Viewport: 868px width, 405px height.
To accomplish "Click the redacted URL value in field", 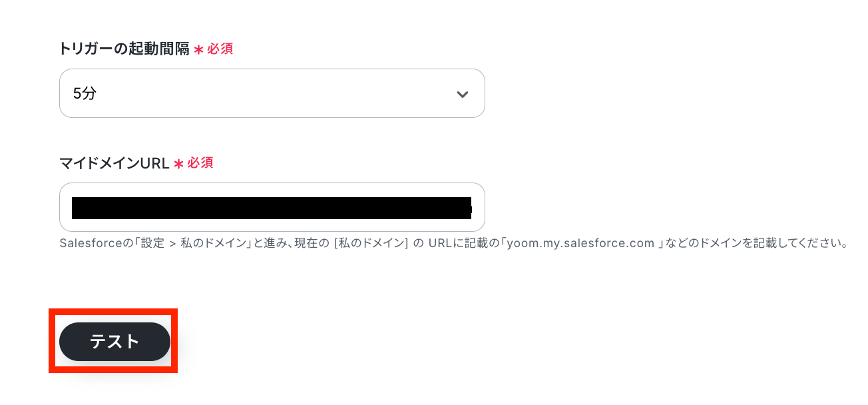I will coord(272,208).
